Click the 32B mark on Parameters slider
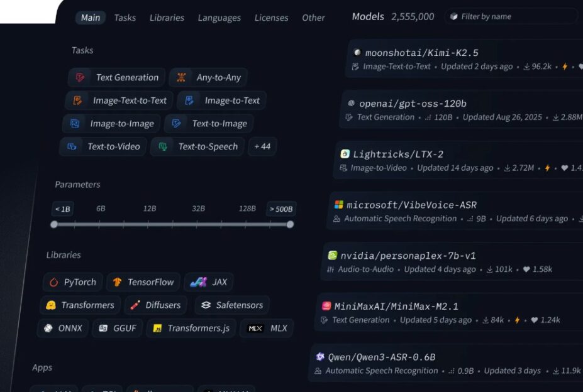Screen dimensions: 583x392 pos(198,209)
